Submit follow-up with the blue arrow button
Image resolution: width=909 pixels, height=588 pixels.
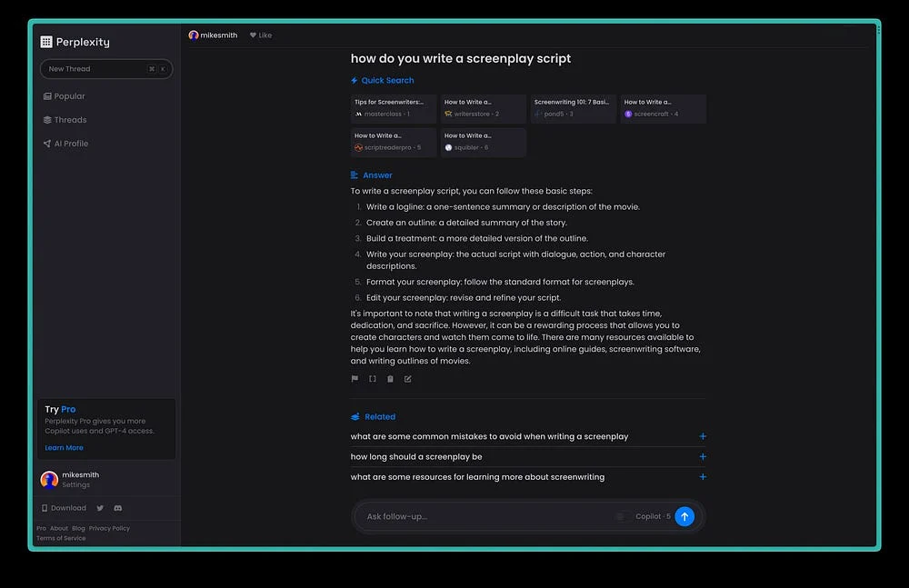[x=684, y=517]
